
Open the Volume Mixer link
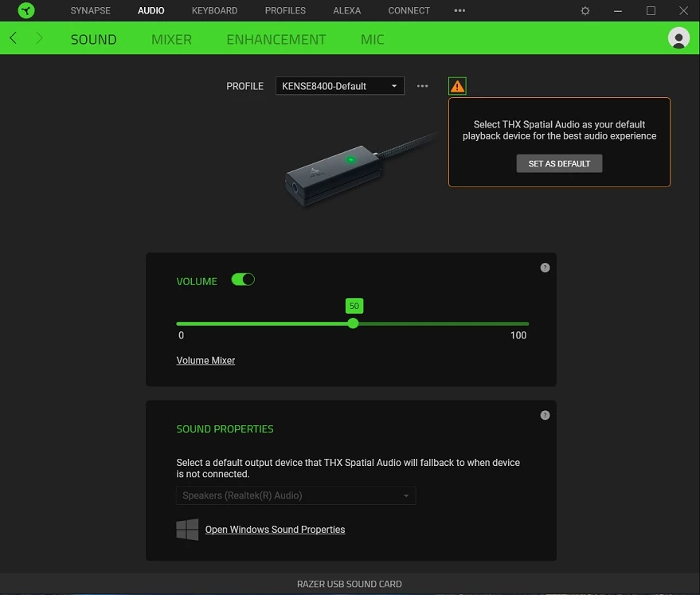coord(205,360)
